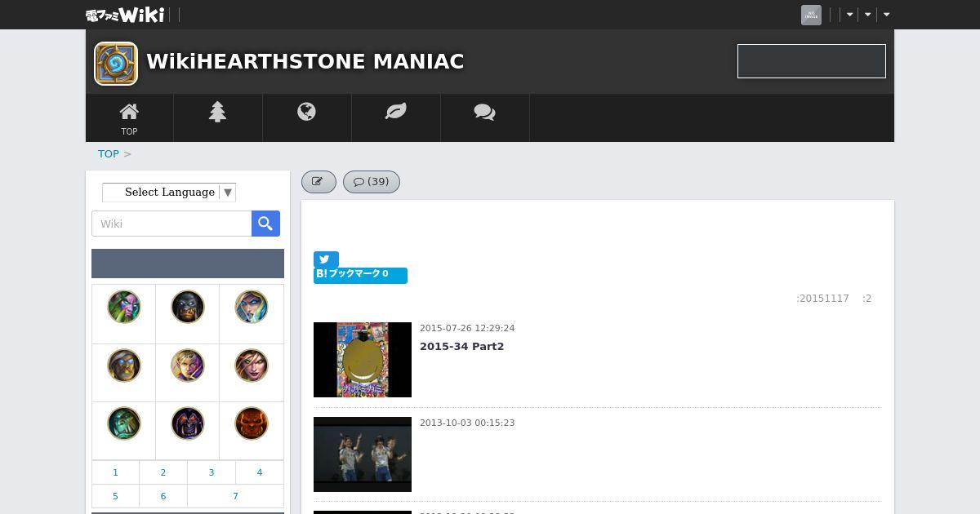
Task: Open the 2015-34 Part2 entry title
Action: [x=461, y=346]
